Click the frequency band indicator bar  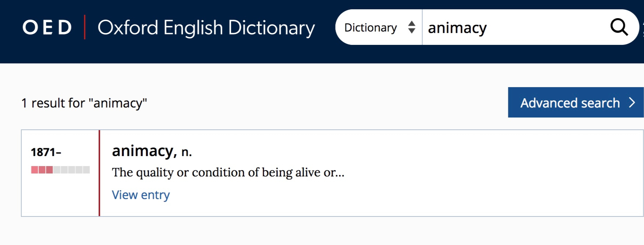[x=60, y=170]
